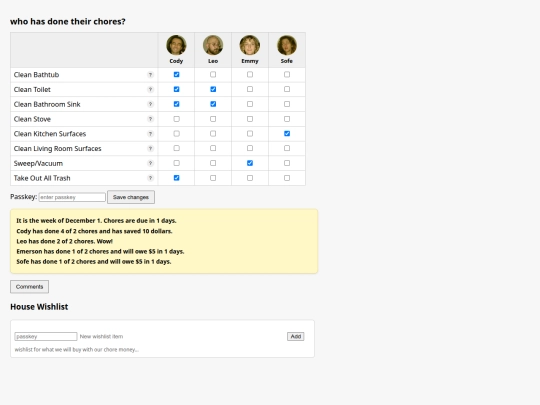Check Emmy's Clean Living Room Surfaces checkbox
The width and height of the screenshot is (540, 405).
[x=250, y=148]
